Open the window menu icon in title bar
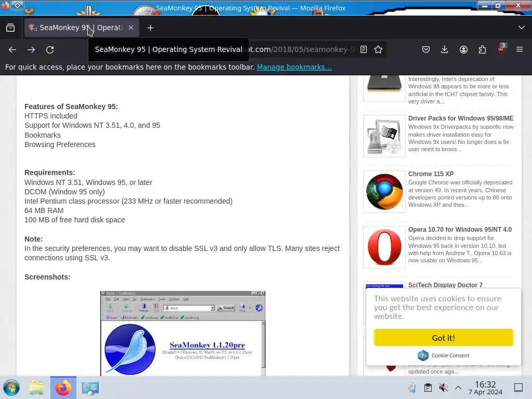 coord(5,5)
